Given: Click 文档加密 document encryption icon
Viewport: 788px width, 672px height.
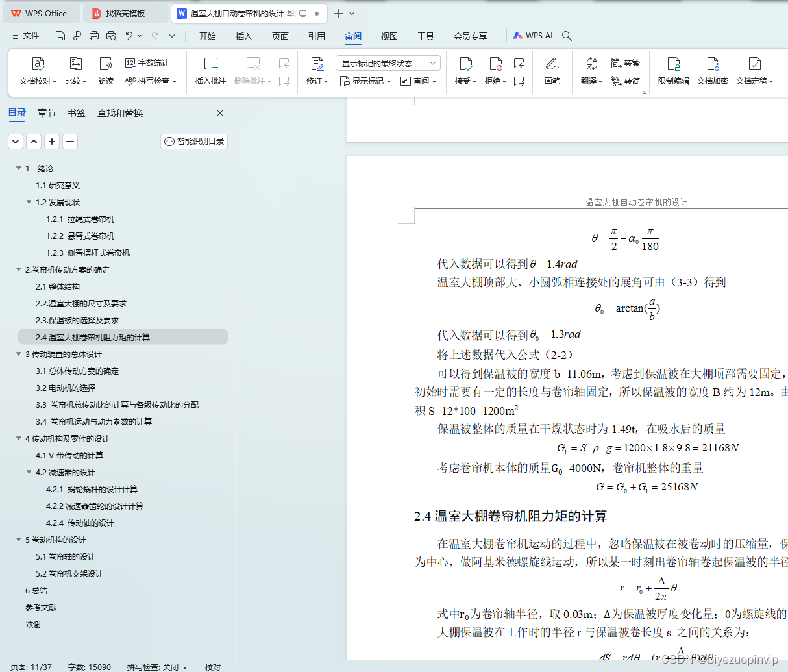Looking at the screenshot, I should pos(713,71).
